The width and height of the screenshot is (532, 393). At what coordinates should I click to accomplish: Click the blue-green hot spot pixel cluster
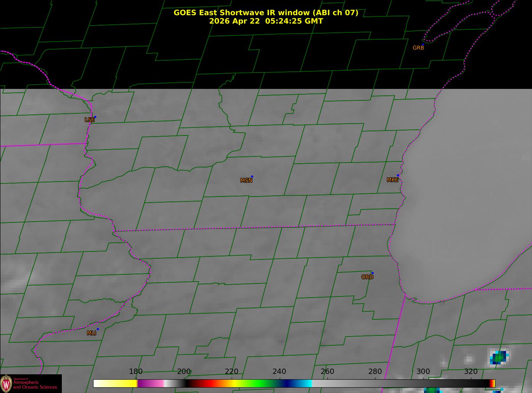pyautogui.click(x=499, y=357)
